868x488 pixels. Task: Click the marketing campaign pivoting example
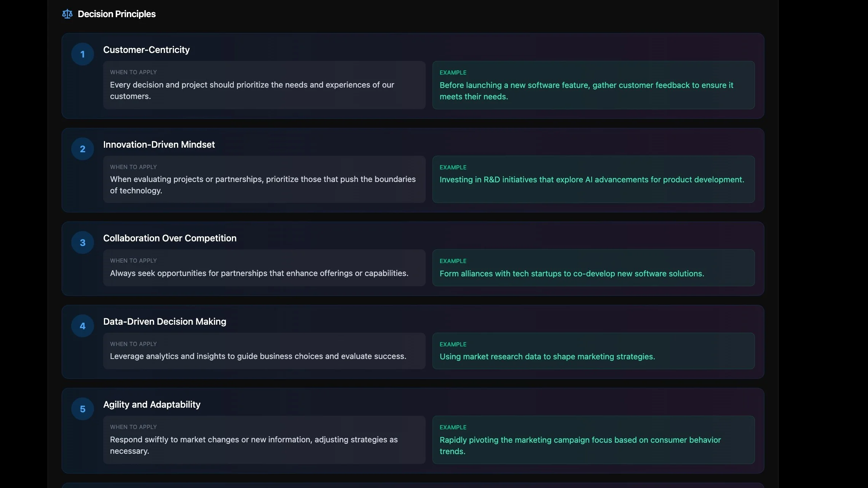tap(593, 440)
